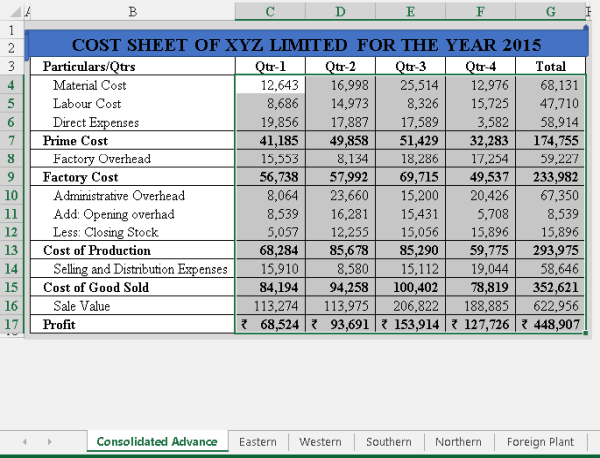600x458 pixels.
Task: Click the Particulars/Qtrs header cell
Action: point(133,67)
